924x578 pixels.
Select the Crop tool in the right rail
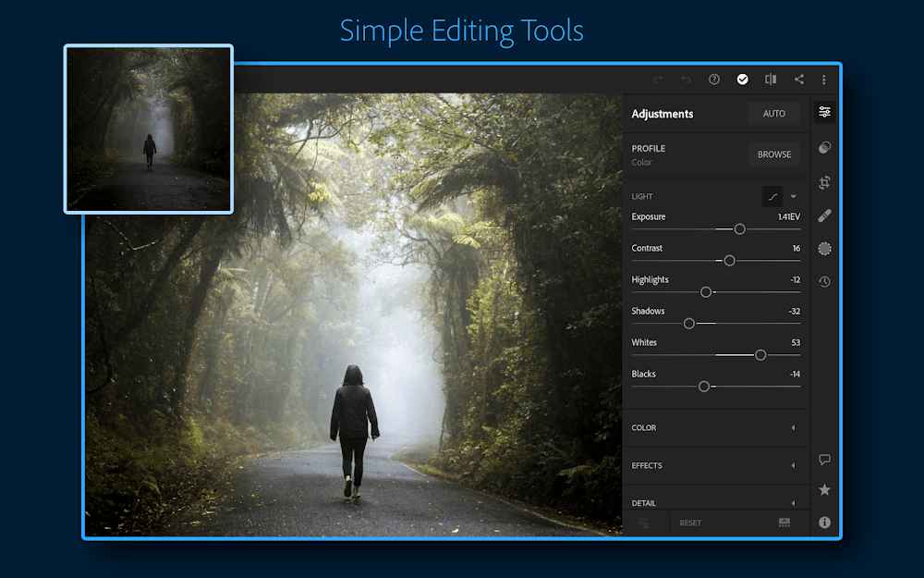[x=823, y=181]
